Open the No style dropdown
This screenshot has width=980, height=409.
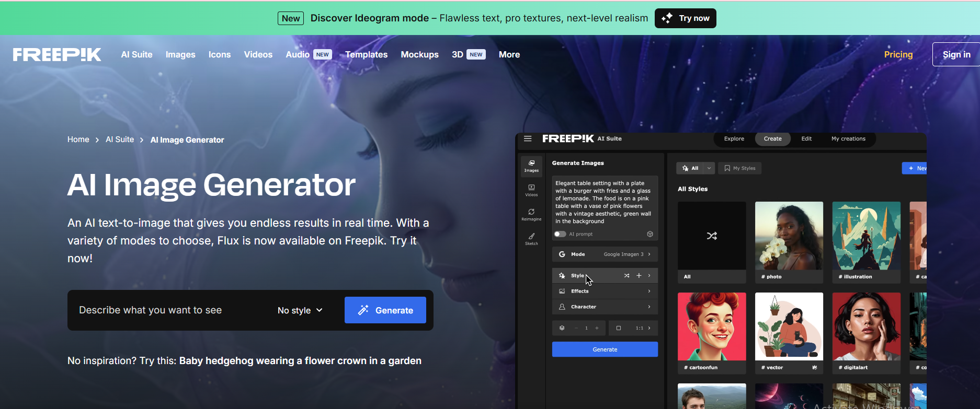coord(300,310)
